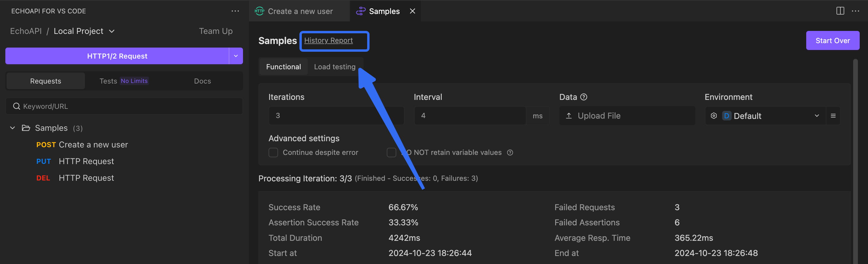The width and height of the screenshot is (868, 264).
Task: Click the HTTP icon on Create a new user tab
Action: click(x=259, y=11)
